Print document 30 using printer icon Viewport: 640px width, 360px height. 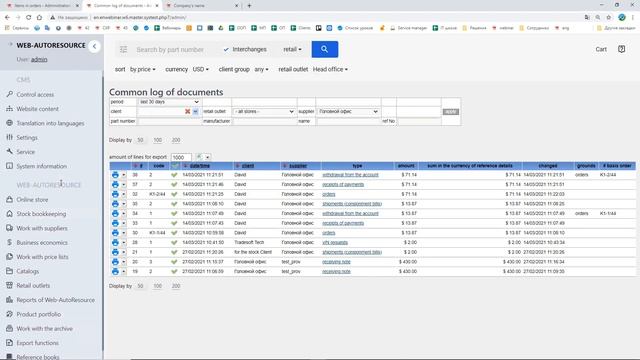[x=115, y=233]
